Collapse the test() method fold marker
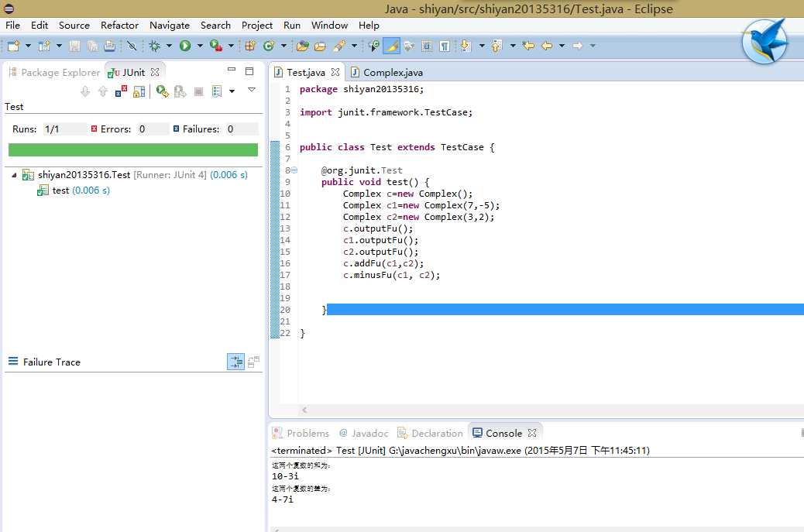 tap(294, 170)
